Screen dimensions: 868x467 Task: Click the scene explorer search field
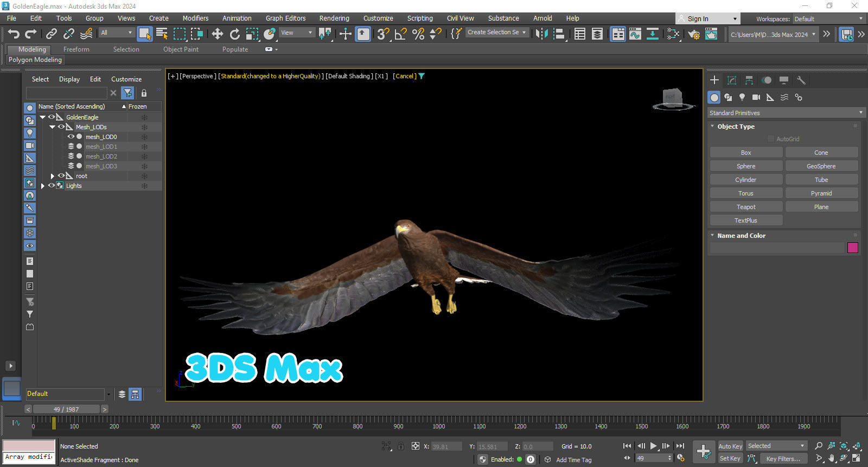point(66,93)
